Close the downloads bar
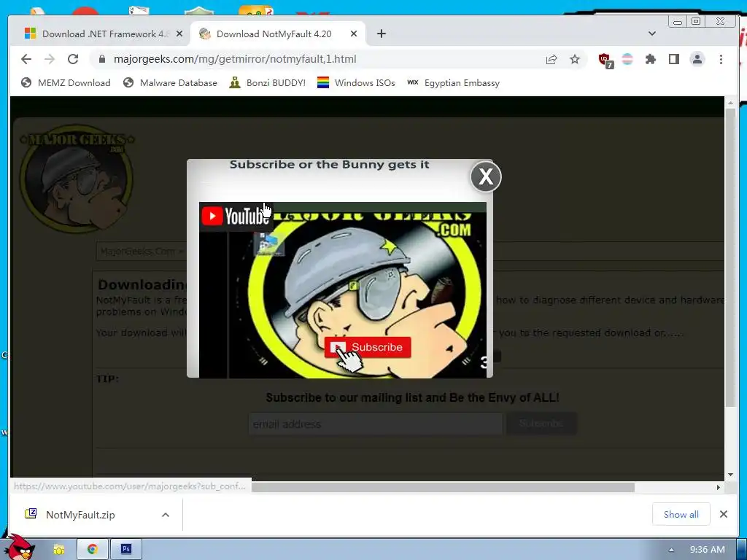This screenshot has height=560, width=747. click(723, 514)
